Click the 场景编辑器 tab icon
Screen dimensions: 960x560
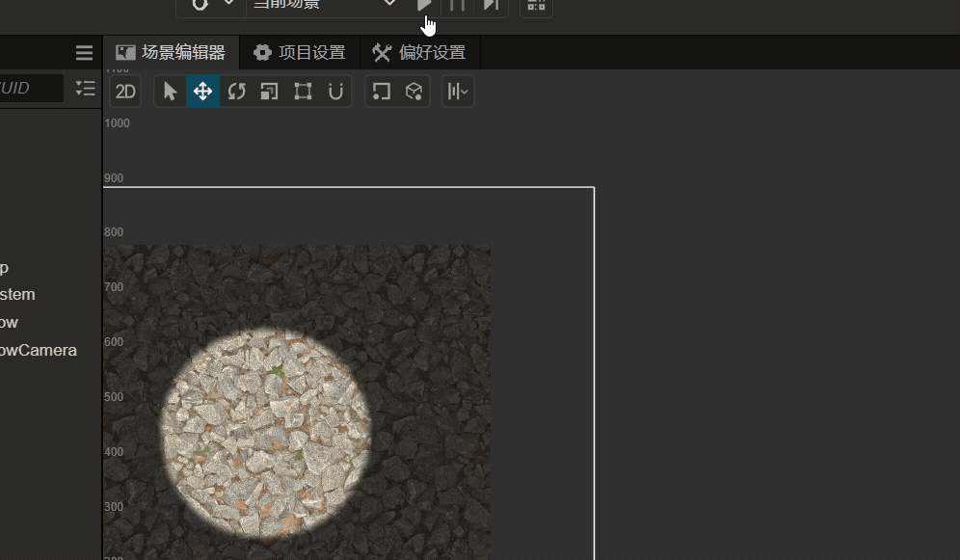point(125,53)
